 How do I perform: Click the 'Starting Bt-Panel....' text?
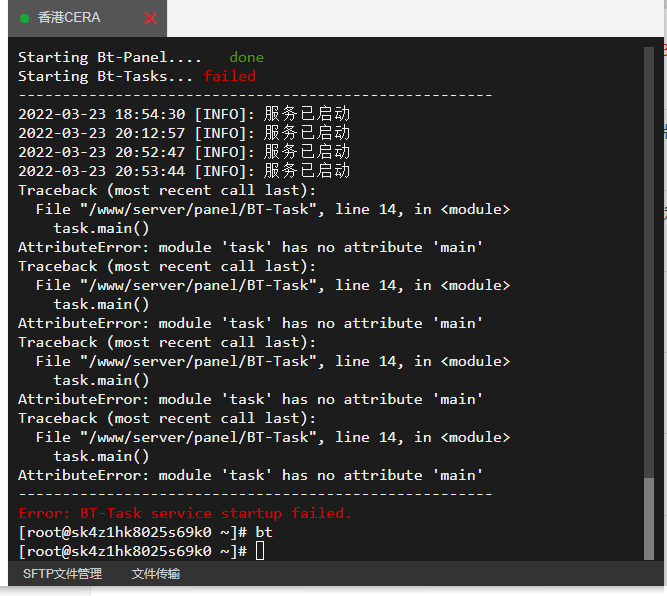(x=110, y=57)
